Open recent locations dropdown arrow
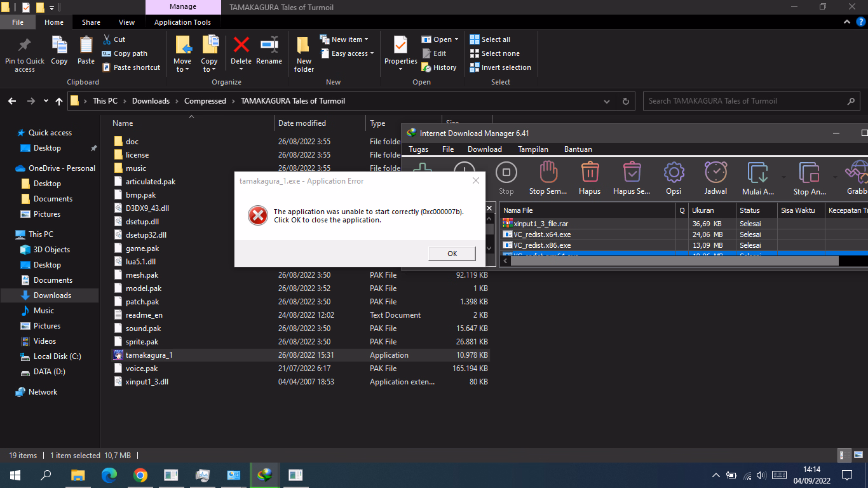Image resolution: width=868 pixels, height=488 pixels. (x=46, y=101)
